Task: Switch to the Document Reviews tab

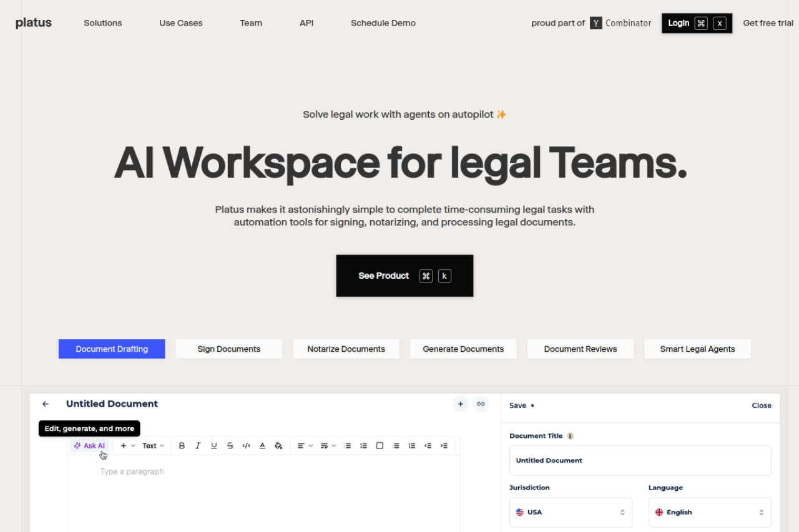Action: tap(581, 349)
